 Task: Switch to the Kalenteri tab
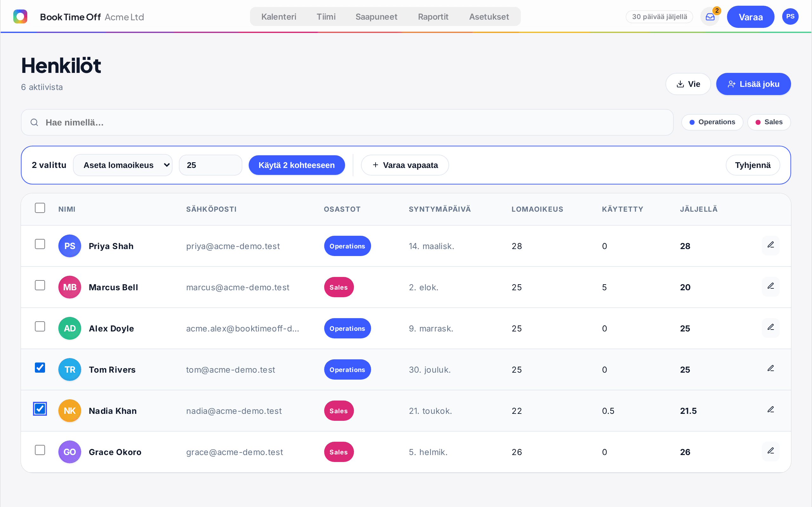pos(278,16)
